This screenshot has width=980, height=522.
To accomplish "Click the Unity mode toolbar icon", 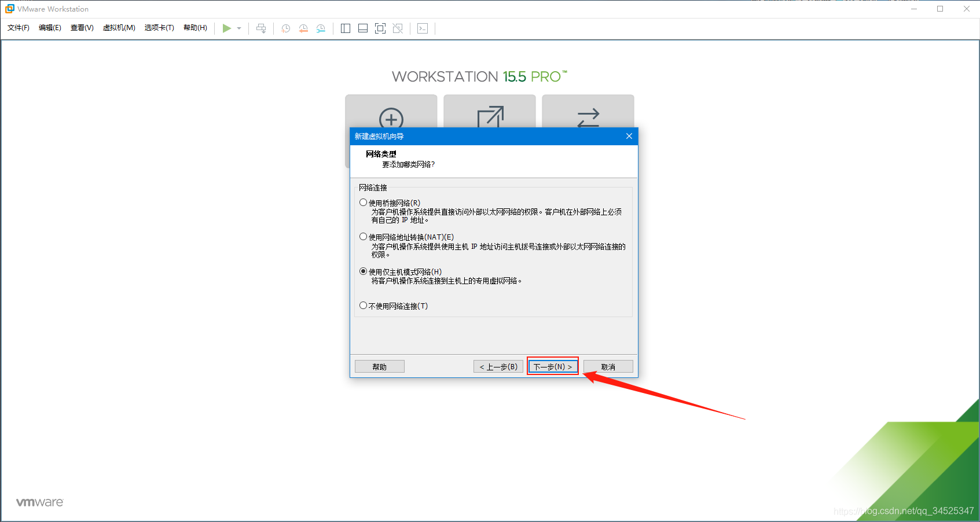I will pos(398,28).
